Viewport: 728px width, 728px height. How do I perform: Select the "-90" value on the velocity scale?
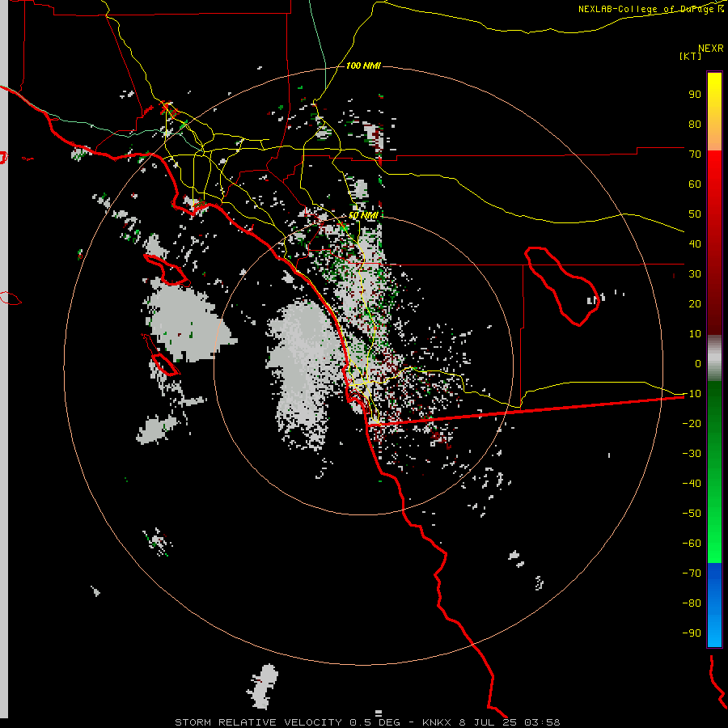tap(692, 633)
